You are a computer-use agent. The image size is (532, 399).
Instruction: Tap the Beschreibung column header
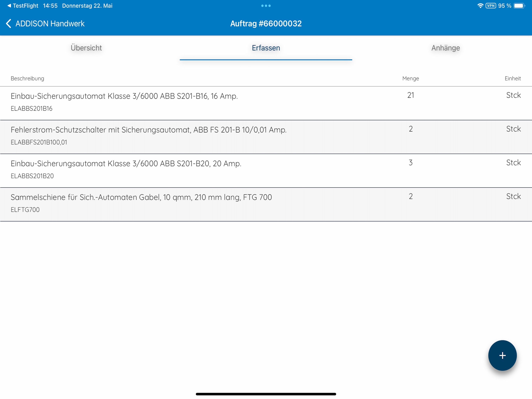coord(27,79)
